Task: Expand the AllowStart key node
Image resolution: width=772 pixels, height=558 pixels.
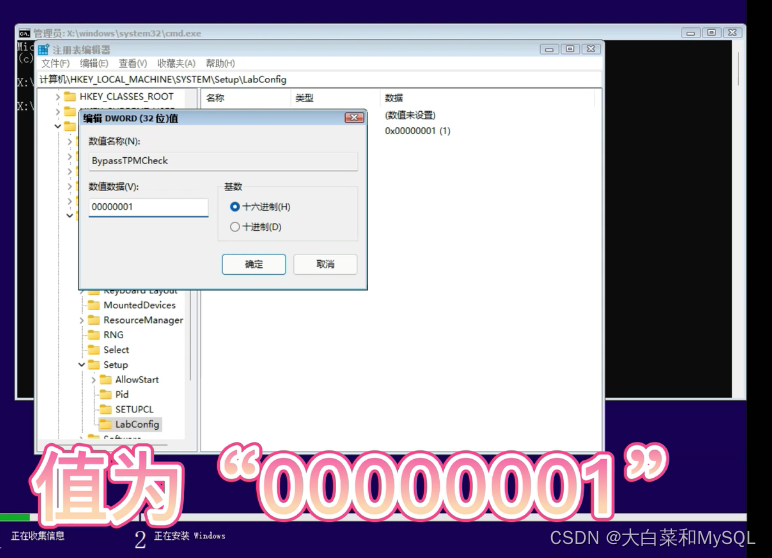Action: point(94,380)
